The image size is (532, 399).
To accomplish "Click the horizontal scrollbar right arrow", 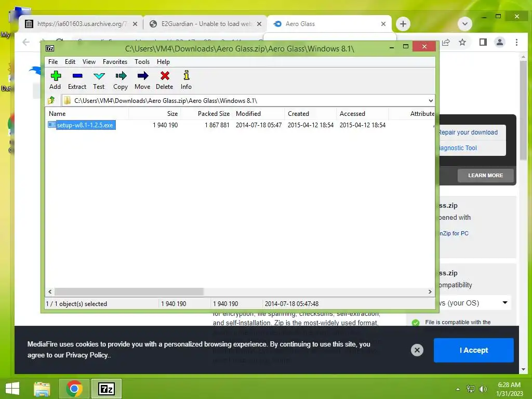I will pyautogui.click(x=430, y=292).
